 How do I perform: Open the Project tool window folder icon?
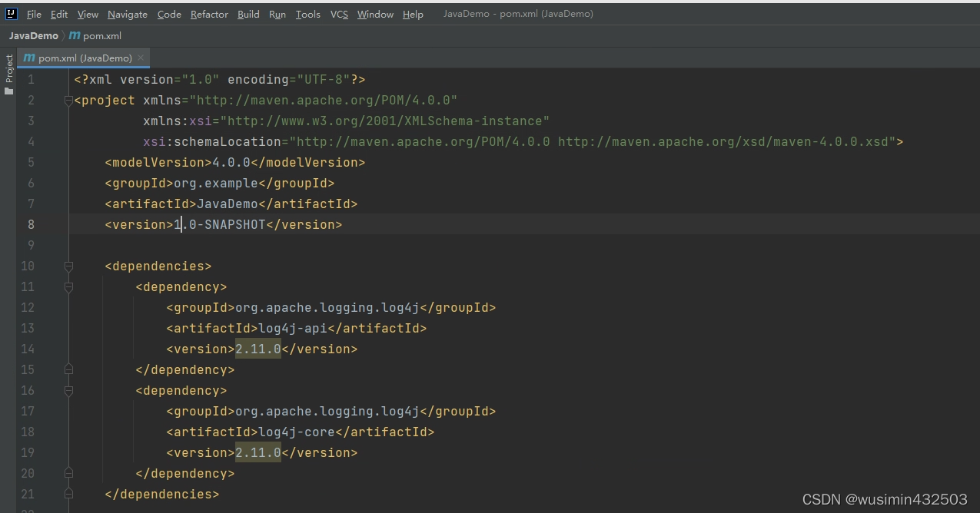pos(9,91)
